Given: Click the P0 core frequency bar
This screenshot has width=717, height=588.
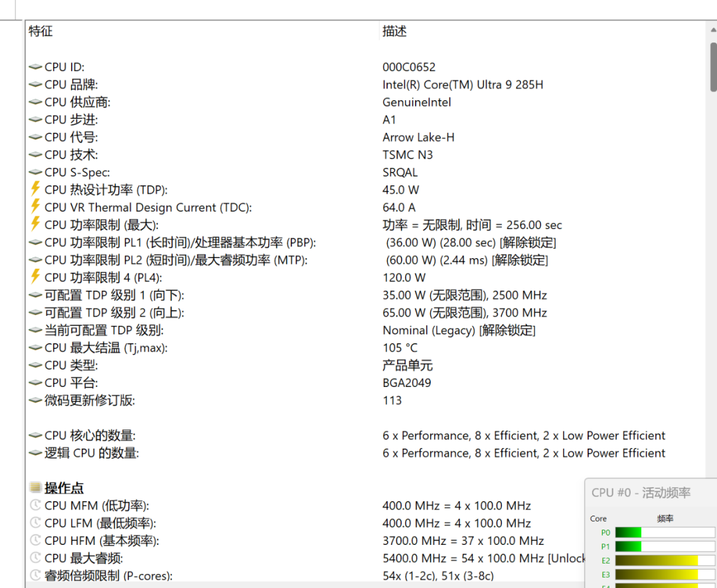Looking at the screenshot, I should [665, 532].
